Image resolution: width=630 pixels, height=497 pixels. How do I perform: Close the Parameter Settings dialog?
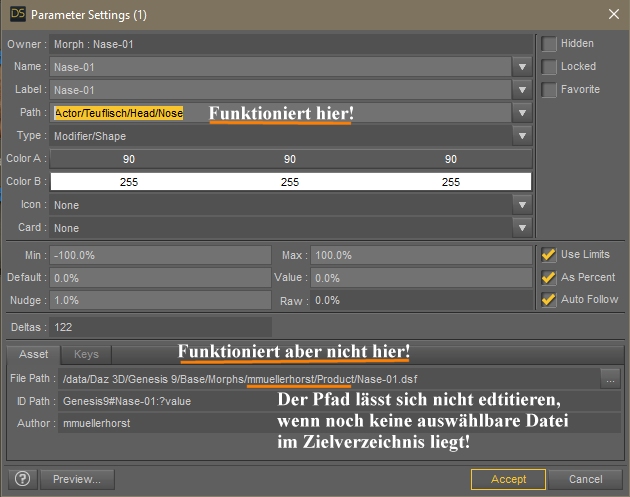tap(614, 14)
